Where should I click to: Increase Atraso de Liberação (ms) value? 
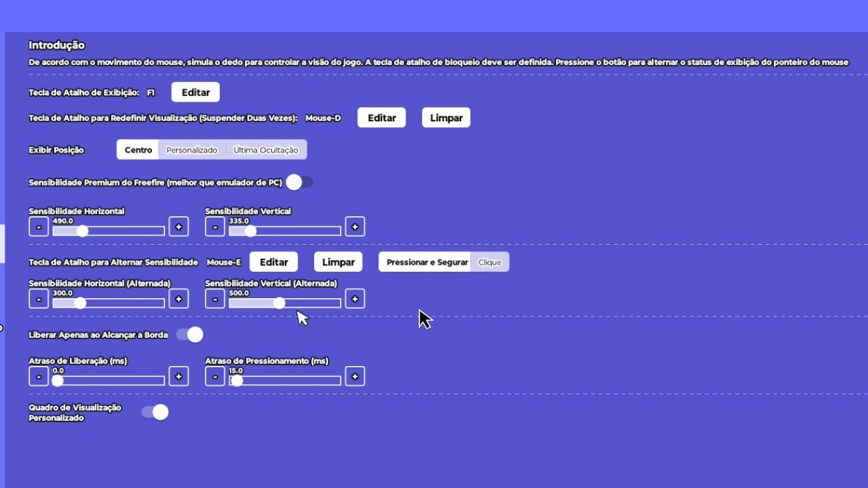[178, 376]
